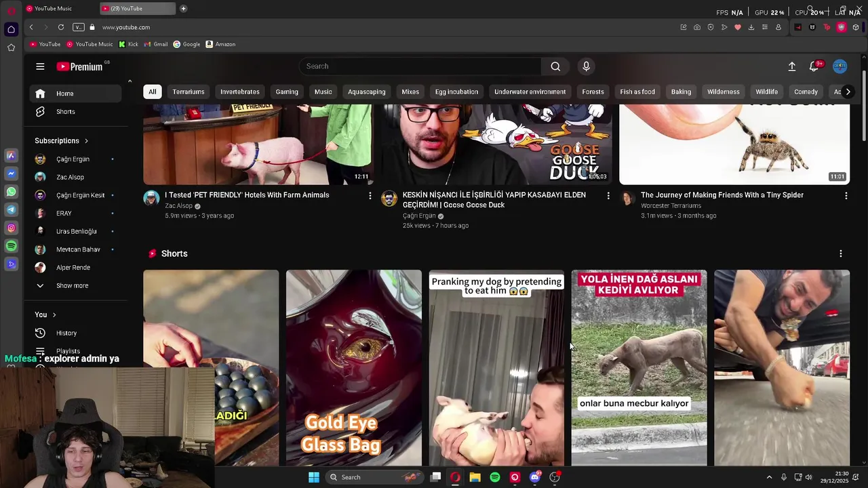
Task: Open the Mevtcan Bahav subscription
Action: coord(75,249)
